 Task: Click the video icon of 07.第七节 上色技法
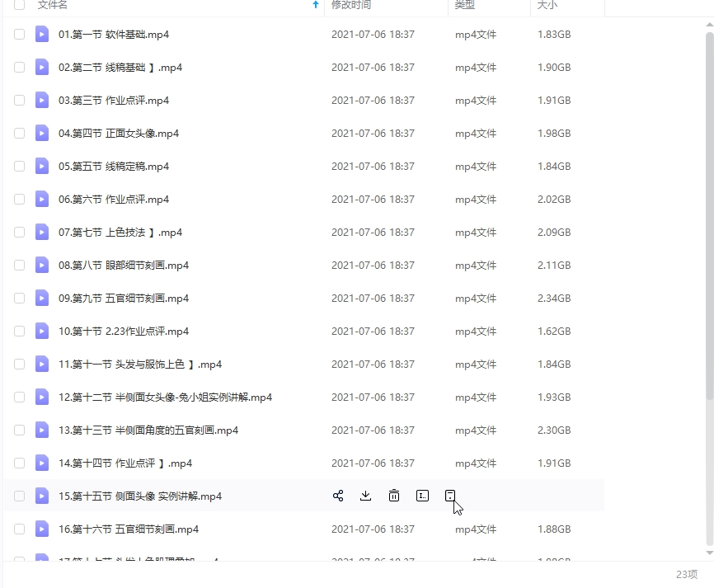click(x=42, y=233)
